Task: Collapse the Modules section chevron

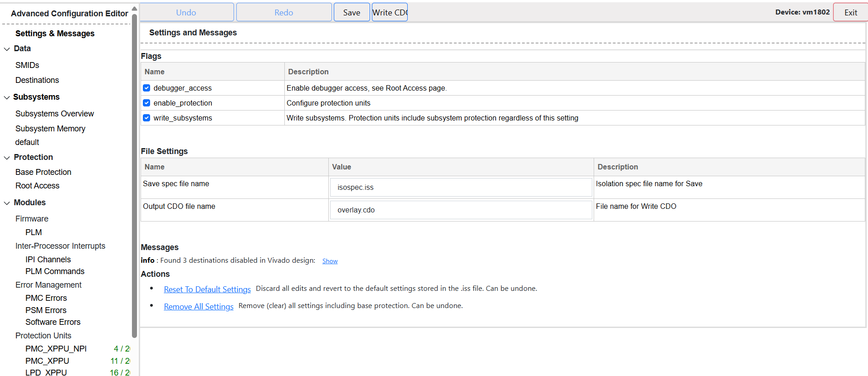Action: click(7, 203)
